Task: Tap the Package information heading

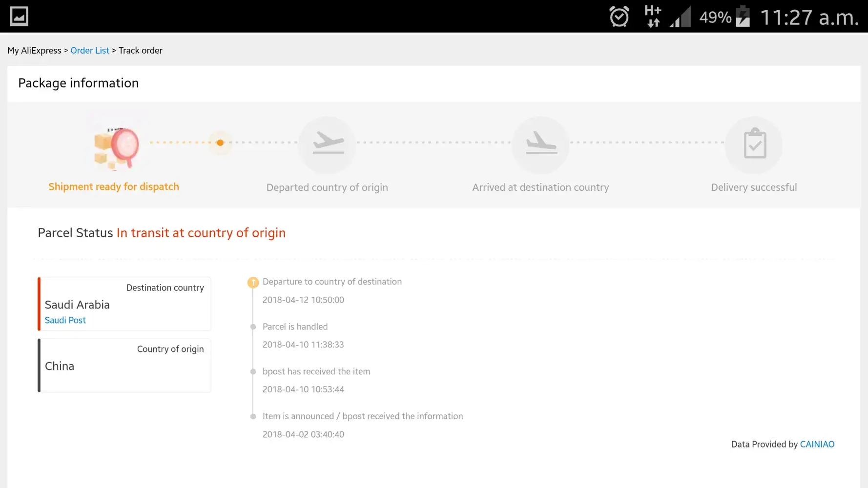Action: pos(79,83)
